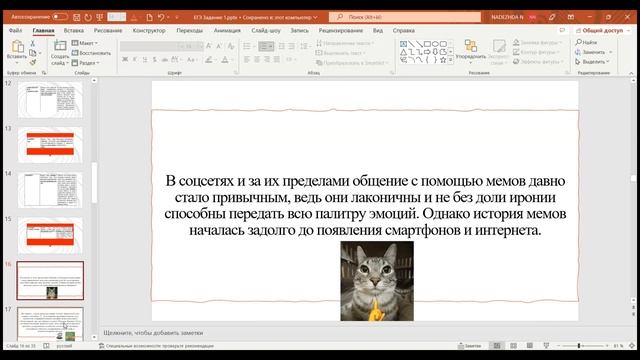Toggle align text left
Image resolution: width=640 pixels, height=360 pixels.
pos(247,60)
